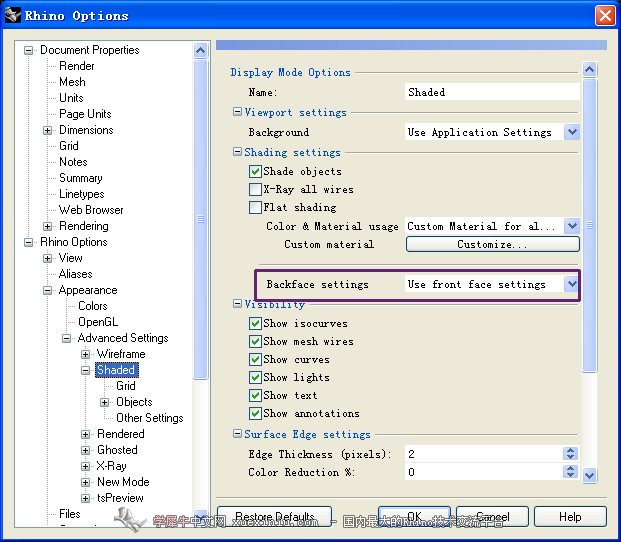Expand the tsPreview node
The width and height of the screenshot is (621, 542).
click(85, 498)
